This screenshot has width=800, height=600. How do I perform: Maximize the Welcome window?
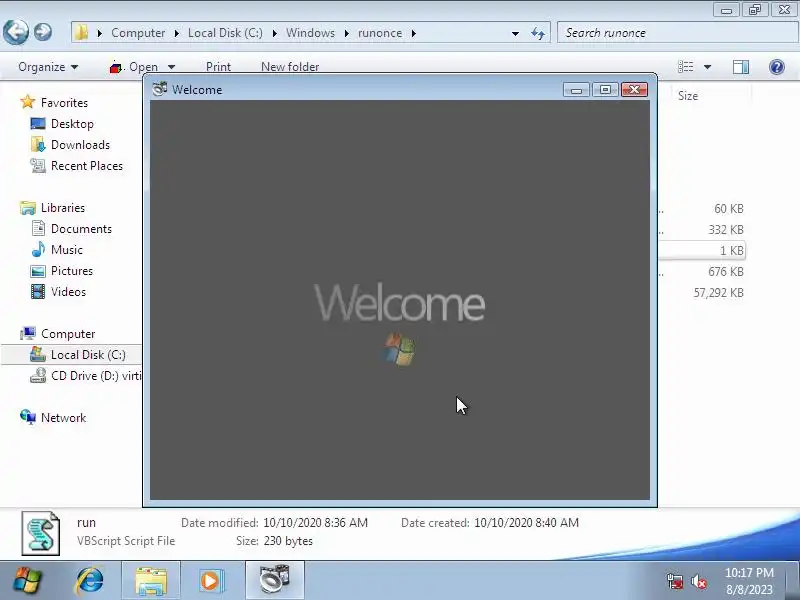pos(605,90)
